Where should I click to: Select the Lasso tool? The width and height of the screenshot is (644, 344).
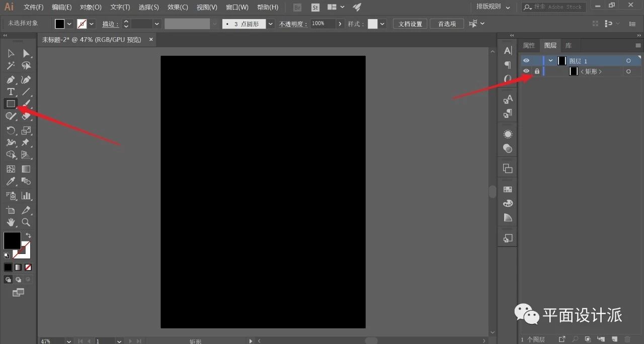tap(26, 66)
